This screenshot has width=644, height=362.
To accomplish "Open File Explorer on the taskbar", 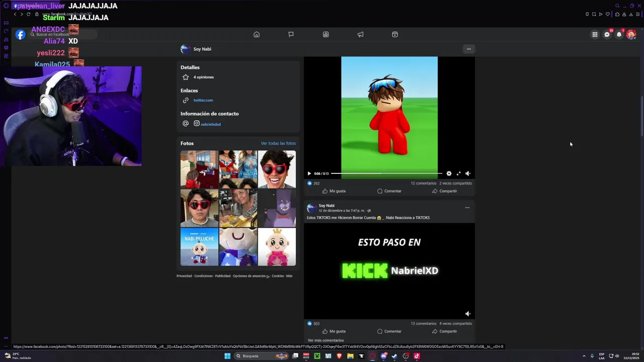I will [351, 356].
